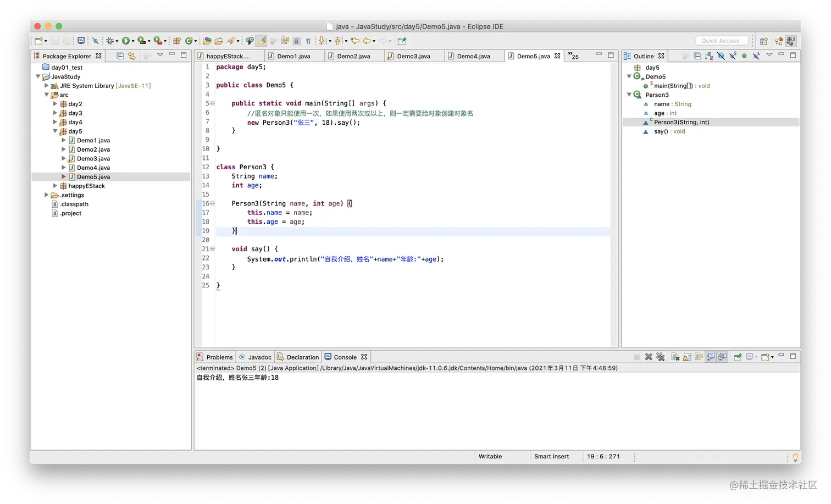This screenshot has width=831, height=504.
Task: Minimize the Outline view panel
Action: click(781, 54)
